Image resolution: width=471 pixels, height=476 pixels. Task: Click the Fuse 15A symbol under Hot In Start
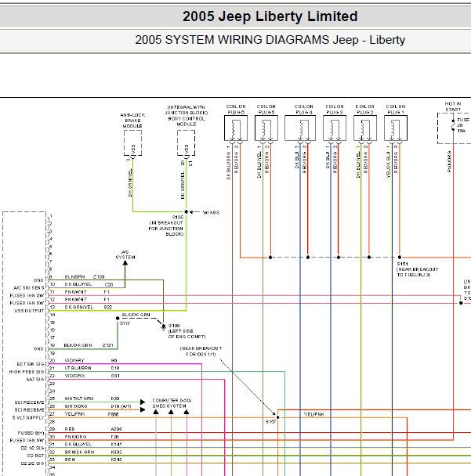coord(453,125)
